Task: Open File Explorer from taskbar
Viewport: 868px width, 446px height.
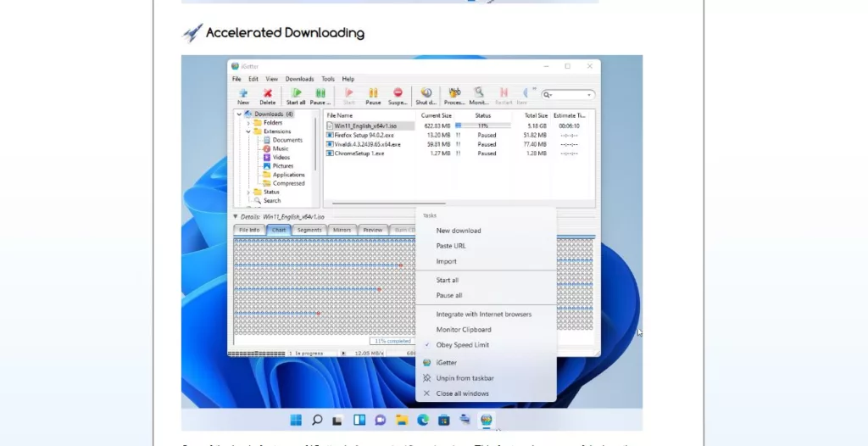Action: click(x=401, y=420)
